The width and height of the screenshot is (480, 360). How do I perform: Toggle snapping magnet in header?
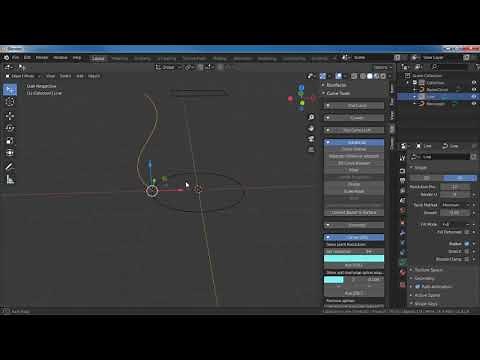tap(201, 67)
